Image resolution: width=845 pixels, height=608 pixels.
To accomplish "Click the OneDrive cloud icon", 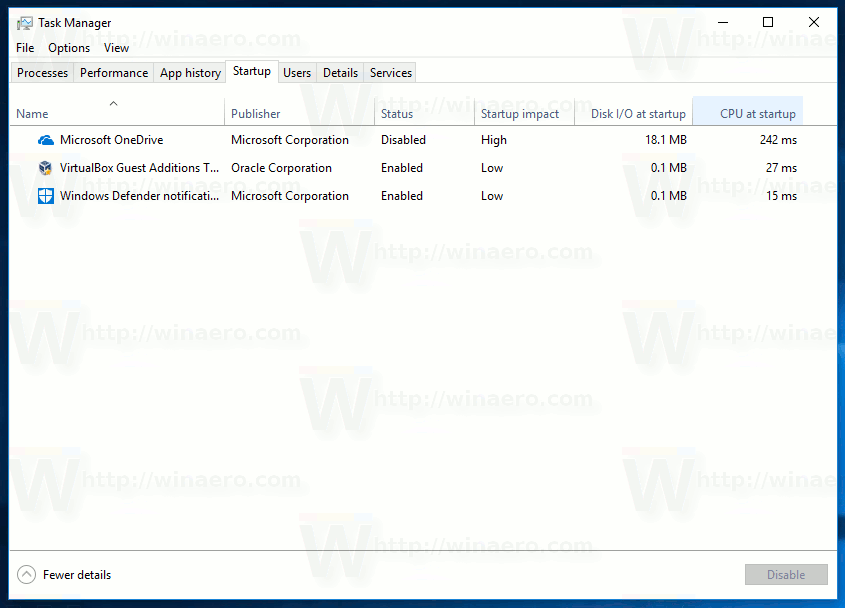I will coord(45,140).
